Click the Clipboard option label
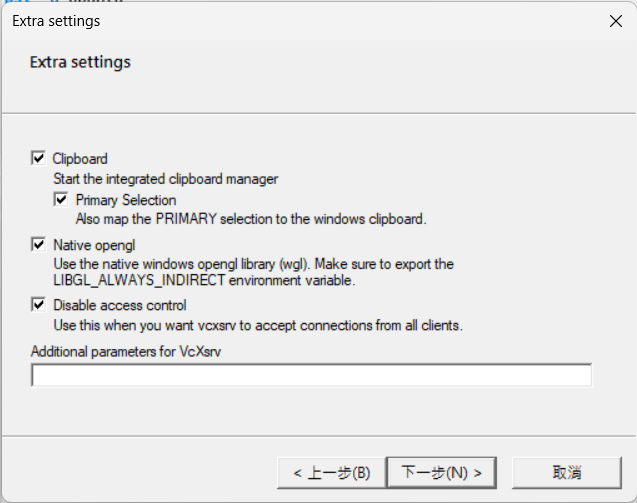The width and height of the screenshot is (637, 503). [80, 158]
